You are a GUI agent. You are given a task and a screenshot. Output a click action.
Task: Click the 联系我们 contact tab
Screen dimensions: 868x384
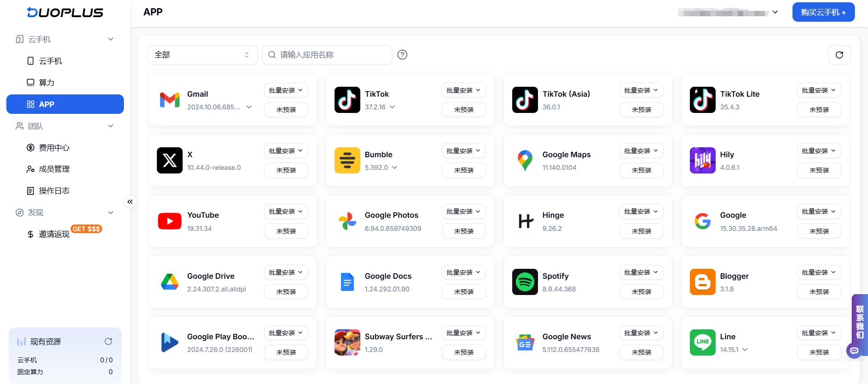pos(859,322)
